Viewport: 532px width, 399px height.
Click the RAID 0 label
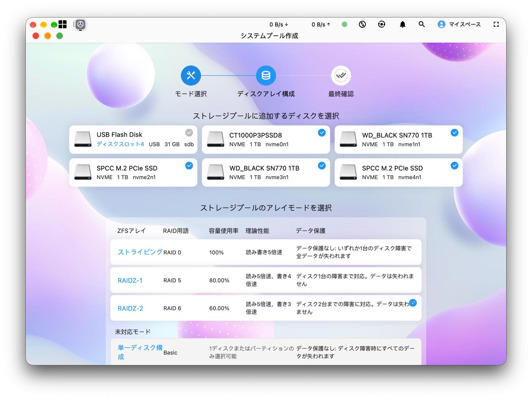(172, 252)
